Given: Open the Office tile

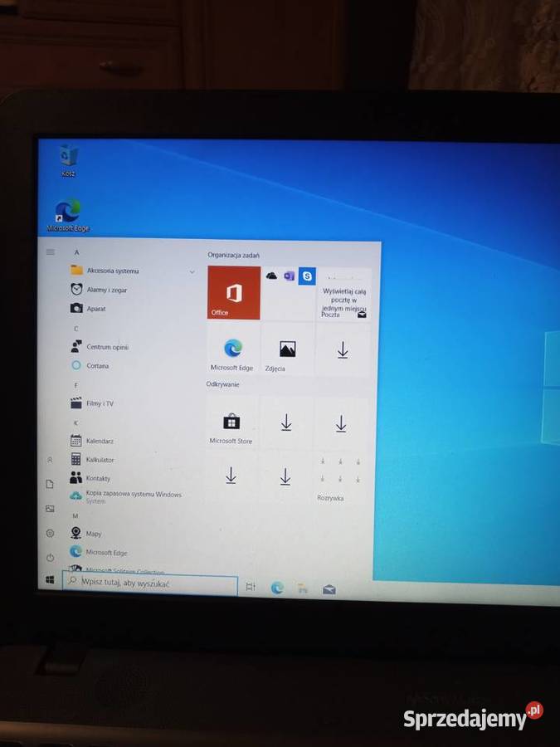Looking at the screenshot, I should click(234, 292).
